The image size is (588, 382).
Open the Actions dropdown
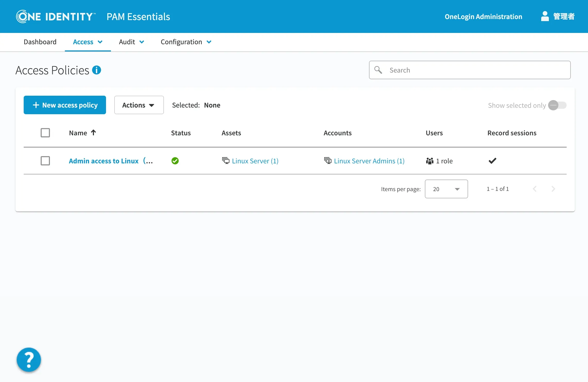[139, 105]
